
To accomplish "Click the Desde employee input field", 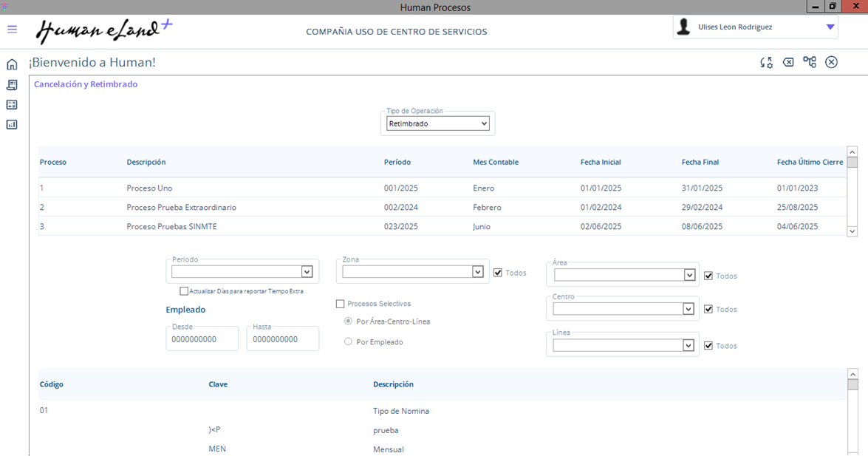I will click(202, 339).
